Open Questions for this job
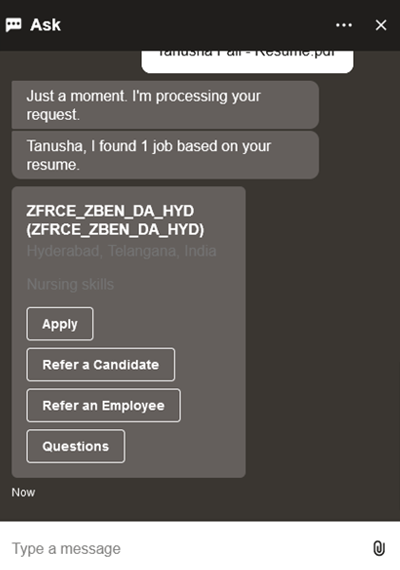 point(76,446)
